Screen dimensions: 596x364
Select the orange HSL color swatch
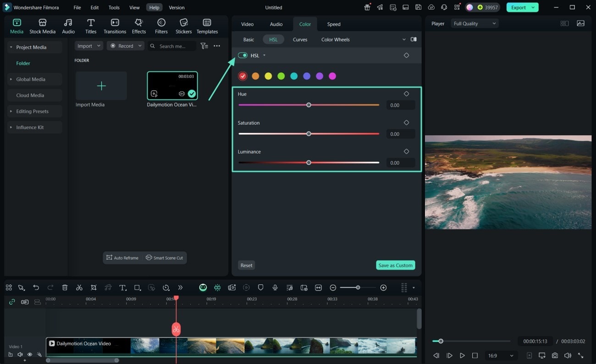(x=255, y=76)
